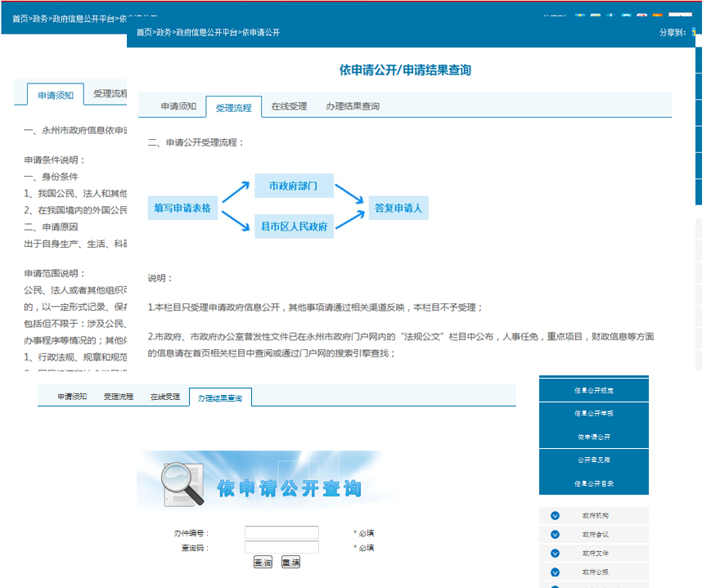This screenshot has width=702, height=588.
Task: Expand the 政府机构 chevron icon
Action: (x=555, y=516)
